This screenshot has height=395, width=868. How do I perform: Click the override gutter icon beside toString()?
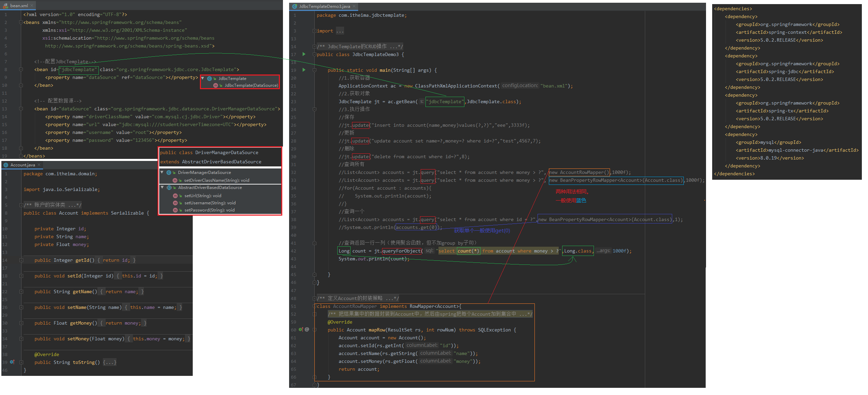[12, 362]
